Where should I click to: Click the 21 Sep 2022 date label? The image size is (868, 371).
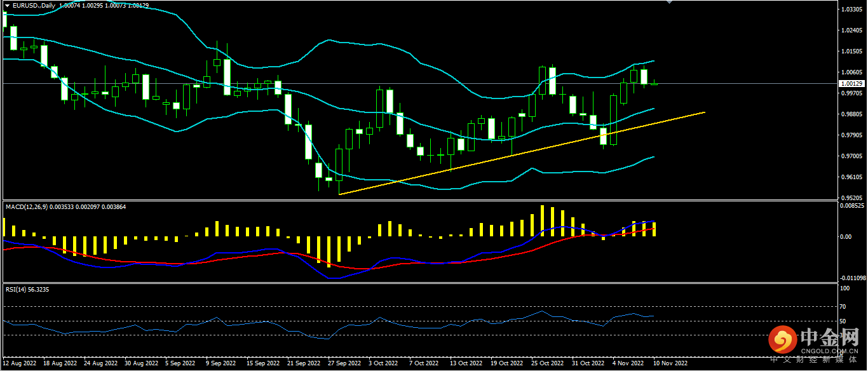tap(304, 364)
